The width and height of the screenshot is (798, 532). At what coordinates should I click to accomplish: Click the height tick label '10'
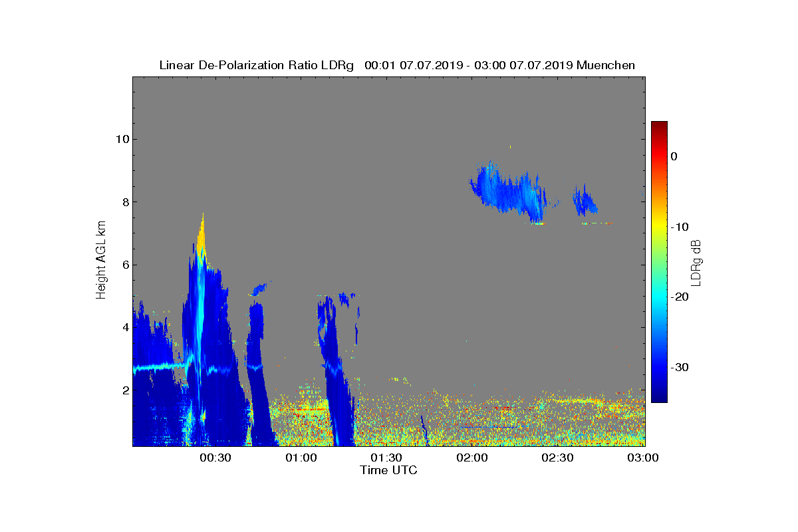point(122,139)
